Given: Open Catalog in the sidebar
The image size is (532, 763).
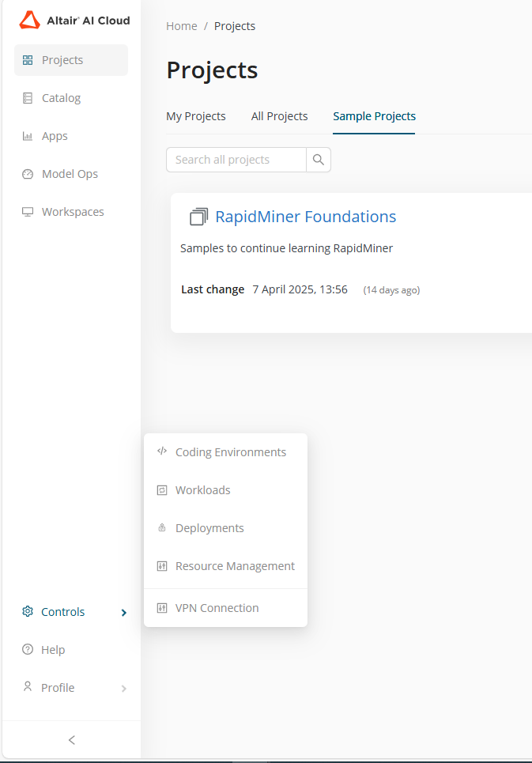Looking at the screenshot, I should coord(71,98).
